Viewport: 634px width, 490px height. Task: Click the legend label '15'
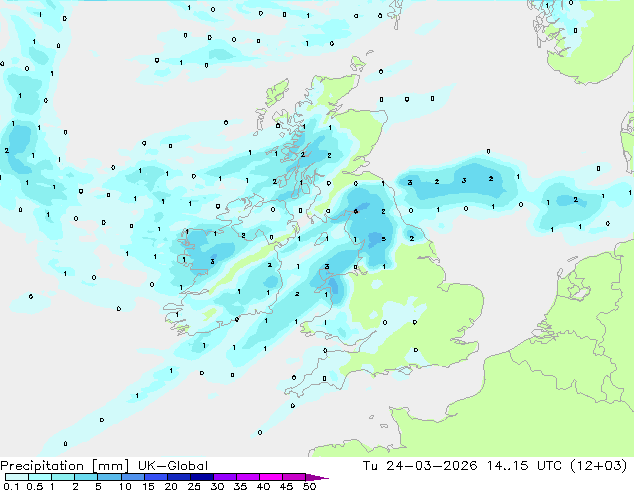[148, 486]
